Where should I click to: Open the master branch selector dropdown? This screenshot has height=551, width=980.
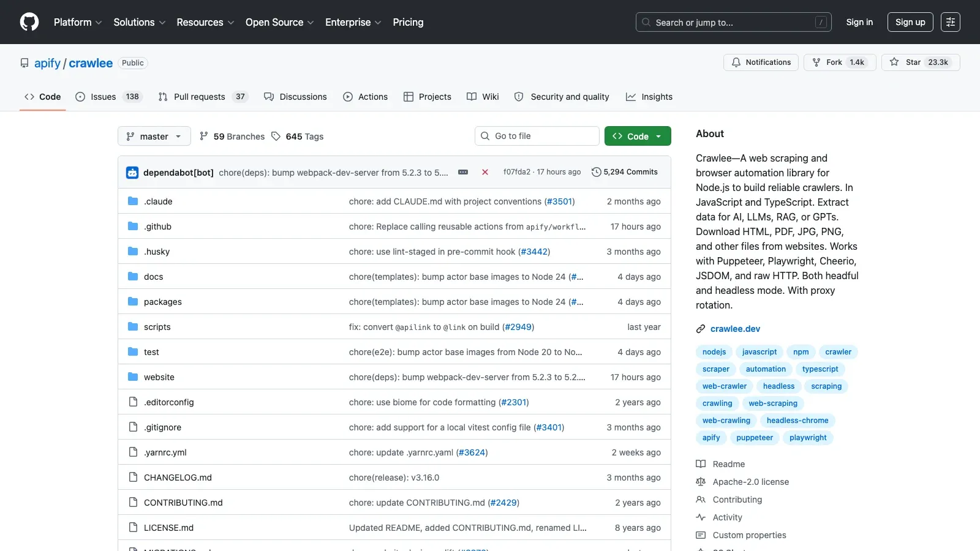[154, 136]
